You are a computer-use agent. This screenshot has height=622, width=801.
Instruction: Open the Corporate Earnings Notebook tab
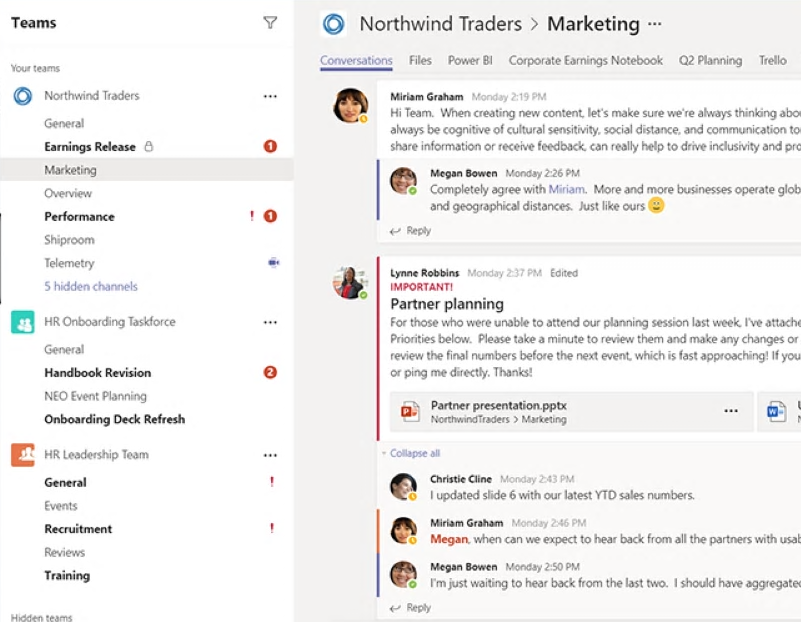pos(585,60)
